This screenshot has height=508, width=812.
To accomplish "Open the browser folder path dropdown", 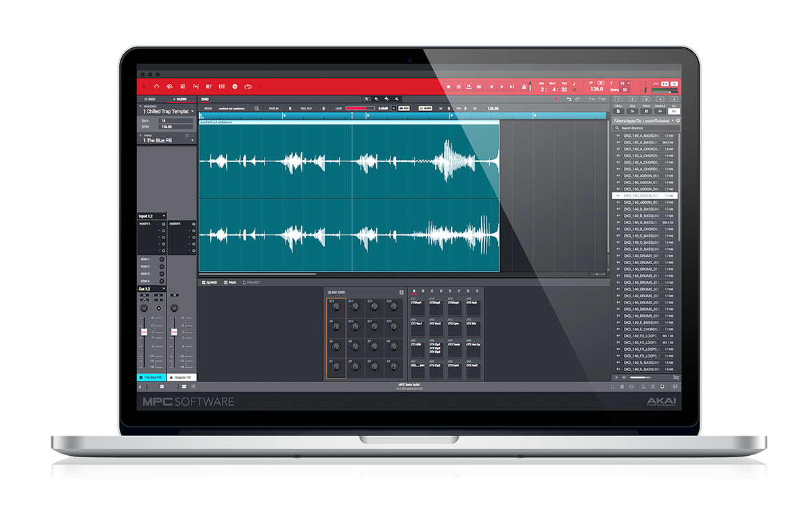I will point(644,121).
